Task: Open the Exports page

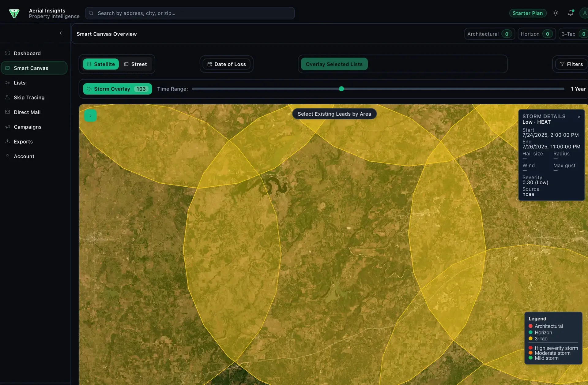Action: [x=34, y=141]
